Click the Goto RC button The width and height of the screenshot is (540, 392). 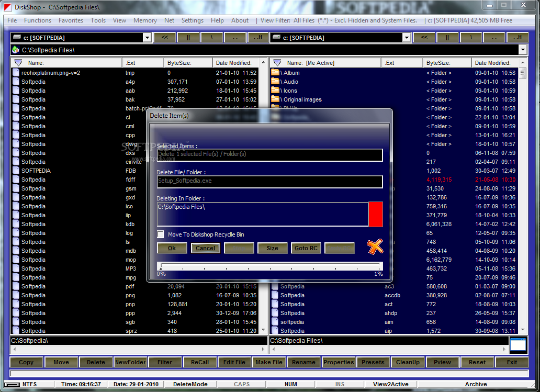tap(306, 248)
